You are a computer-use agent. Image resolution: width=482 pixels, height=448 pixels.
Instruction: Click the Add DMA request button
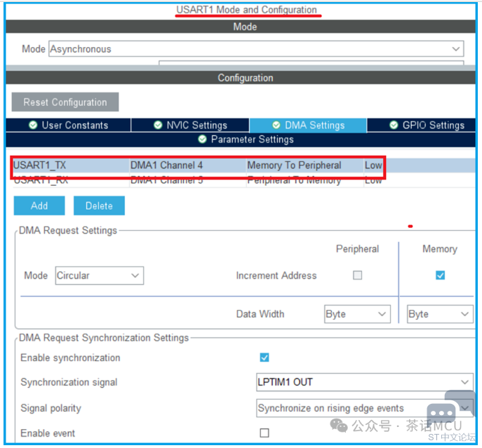click(39, 205)
